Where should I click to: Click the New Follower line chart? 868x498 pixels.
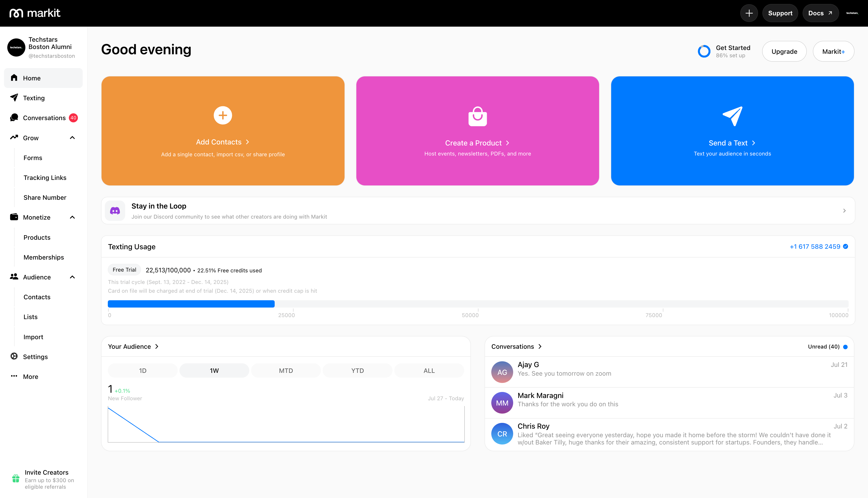click(286, 424)
